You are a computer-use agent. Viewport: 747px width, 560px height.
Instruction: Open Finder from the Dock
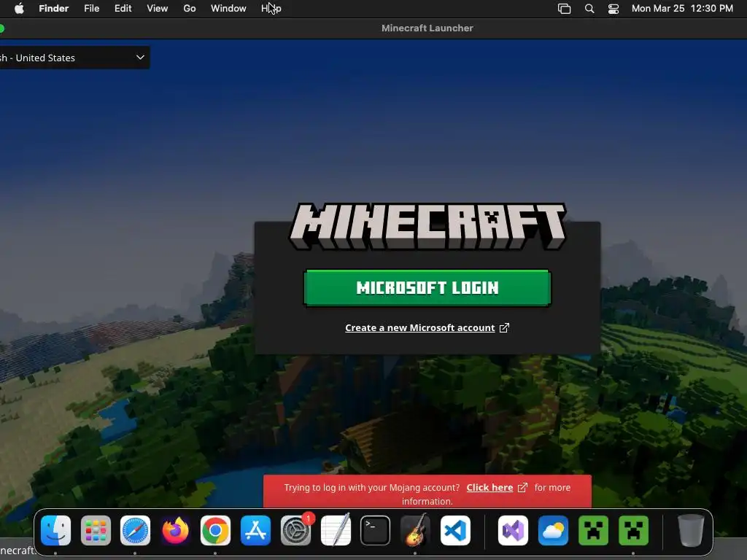tap(55, 530)
